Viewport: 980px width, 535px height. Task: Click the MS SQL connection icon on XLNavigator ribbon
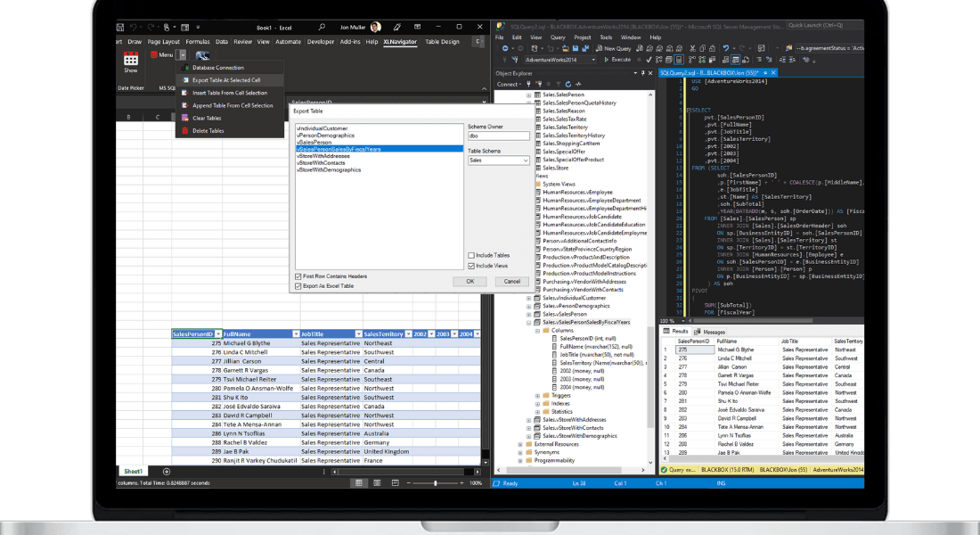point(202,56)
